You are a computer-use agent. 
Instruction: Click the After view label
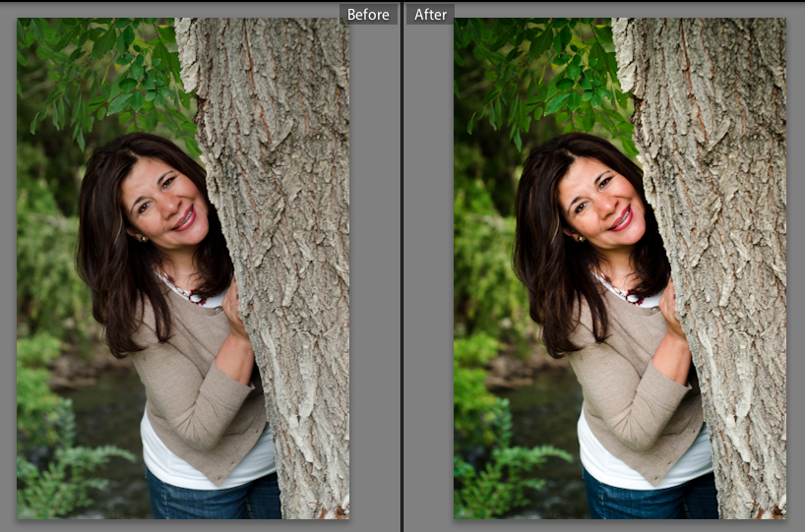[x=430, y=14]
